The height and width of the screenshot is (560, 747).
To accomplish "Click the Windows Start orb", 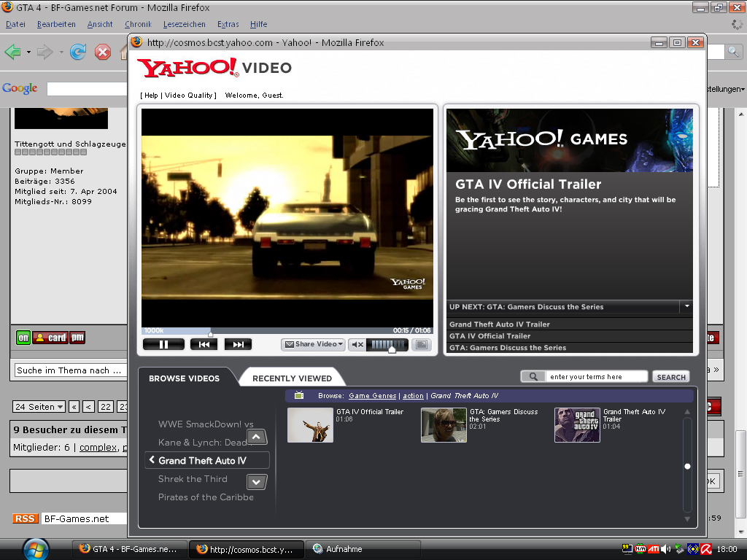I will coord(35,550).
